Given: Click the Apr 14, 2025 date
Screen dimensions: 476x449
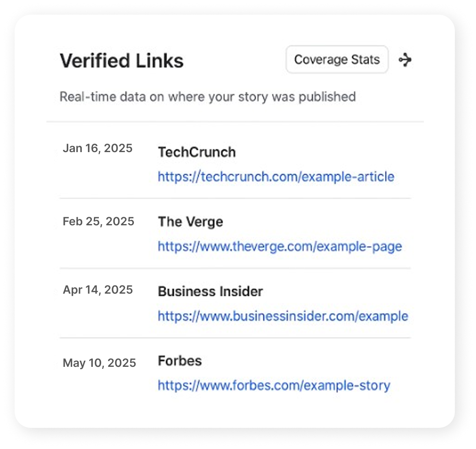Looking at the screenshot, I should tap(98, 290).
